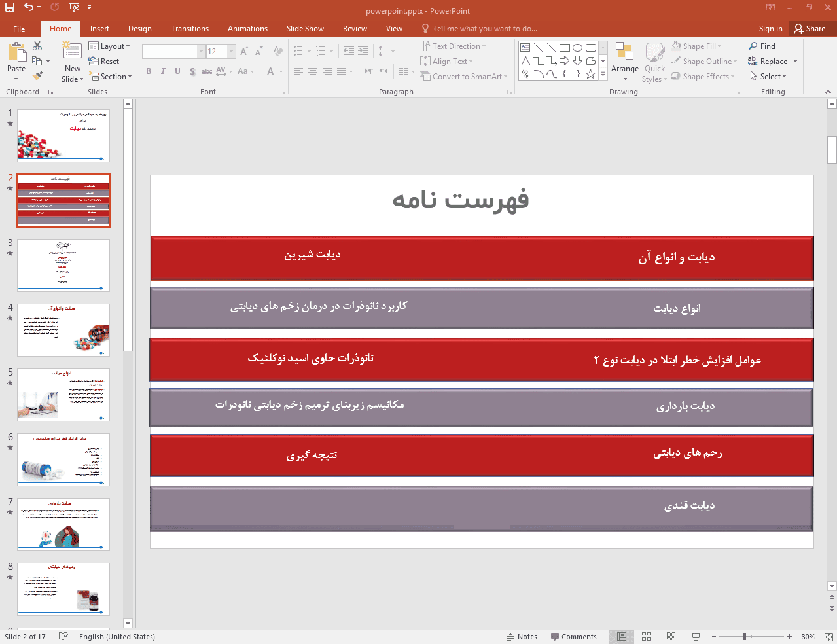Align text left in Paragraph group
The image size is (837, 644).
point(298,71)
